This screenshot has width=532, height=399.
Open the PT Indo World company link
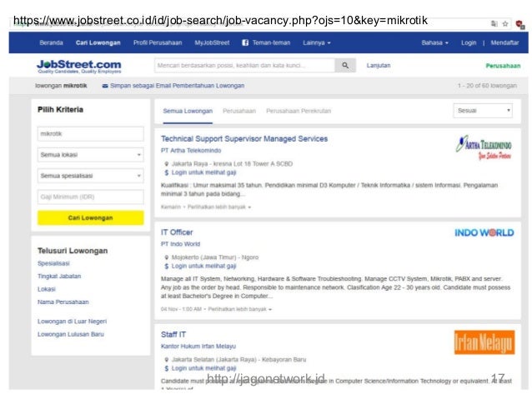180,244
